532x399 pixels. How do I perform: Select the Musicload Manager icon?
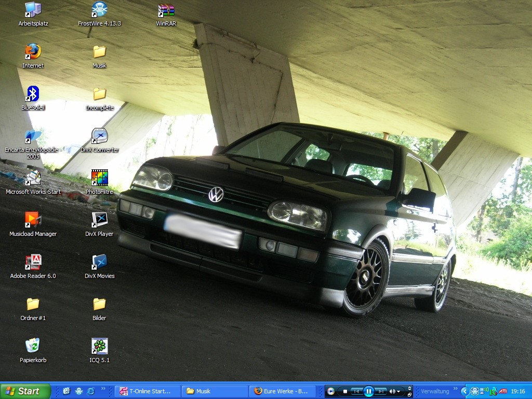(33, 224)
